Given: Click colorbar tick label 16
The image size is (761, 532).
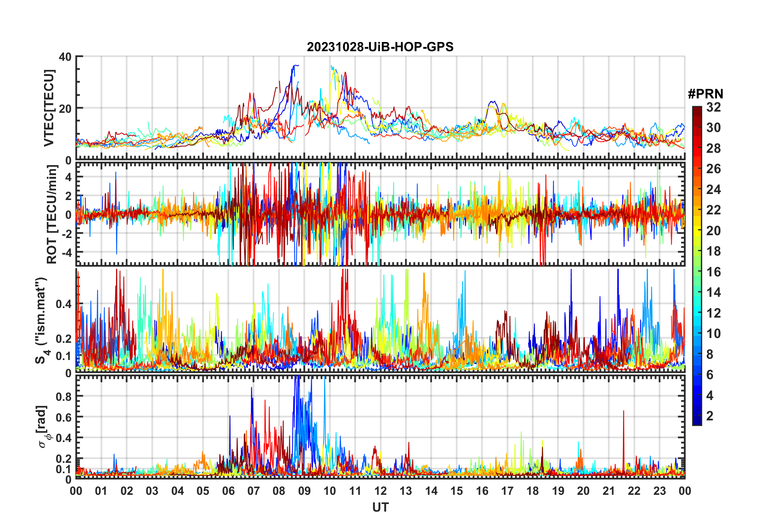Looking at the screenshot, I should (713, 272).
